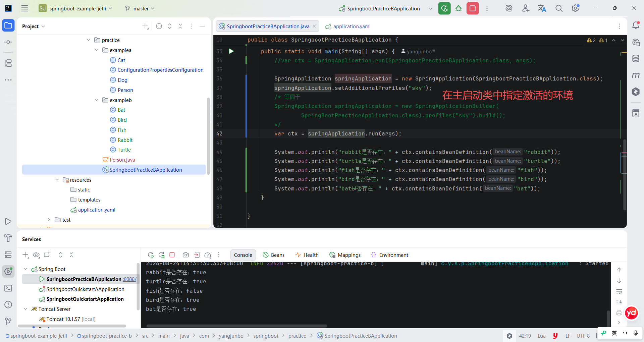Open the Maven tool window

[x=636, y=75]
